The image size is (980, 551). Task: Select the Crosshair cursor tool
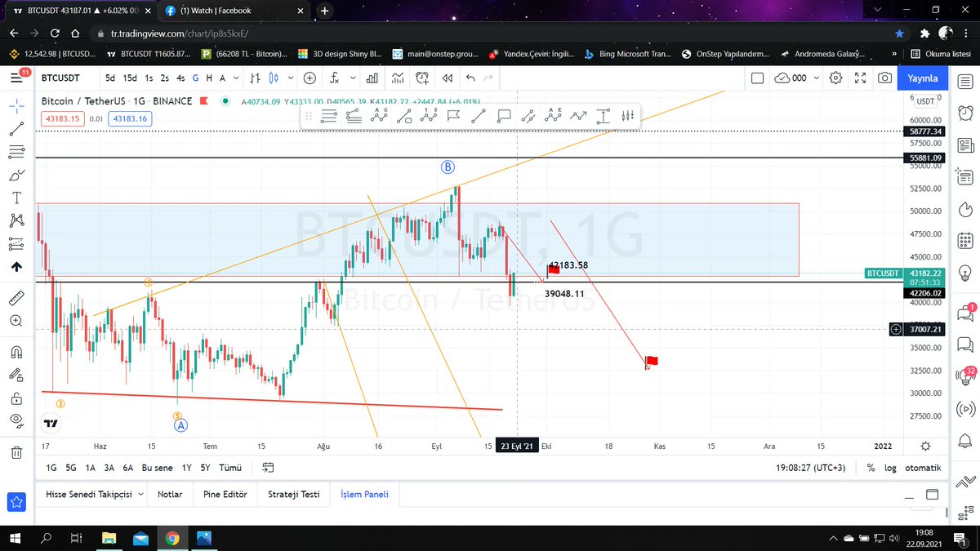point(16,104)
